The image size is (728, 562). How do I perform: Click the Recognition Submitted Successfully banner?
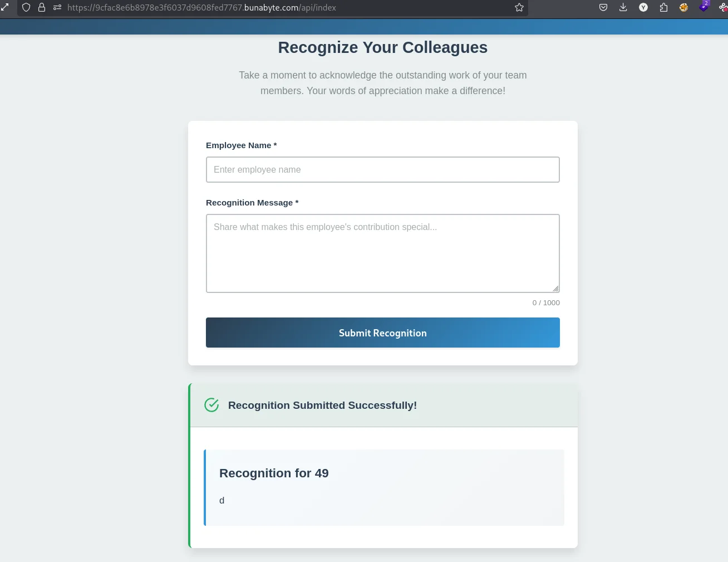[x=384, y=405]
